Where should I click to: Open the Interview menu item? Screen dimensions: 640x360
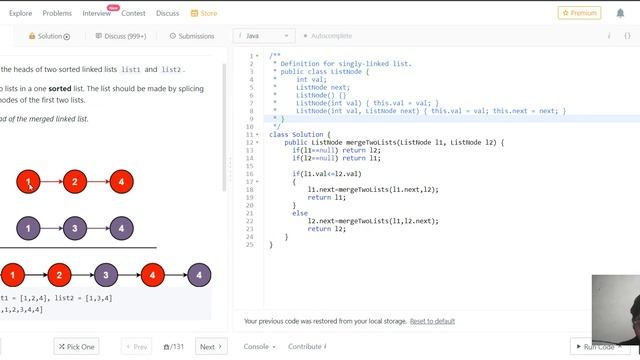click(97, 13)
